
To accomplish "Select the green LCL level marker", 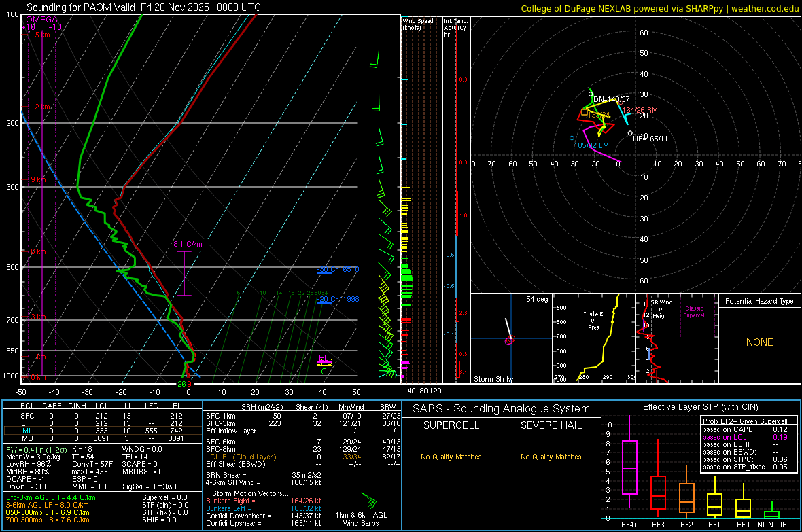I will pyautogui.click(x=324, y=372).
